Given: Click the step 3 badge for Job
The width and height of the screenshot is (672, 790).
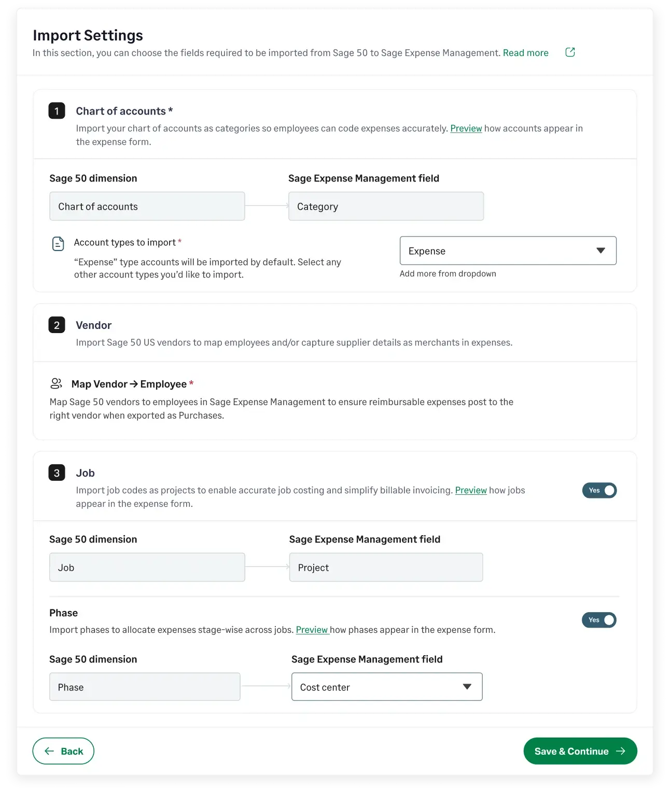Looking at the screenshot, I should [57, 473].
